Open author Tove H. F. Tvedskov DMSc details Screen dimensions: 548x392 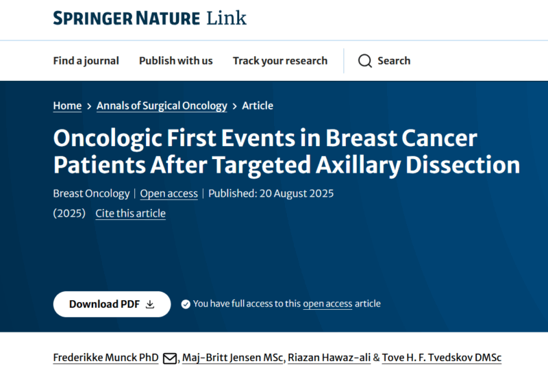[x=442, y=358]
